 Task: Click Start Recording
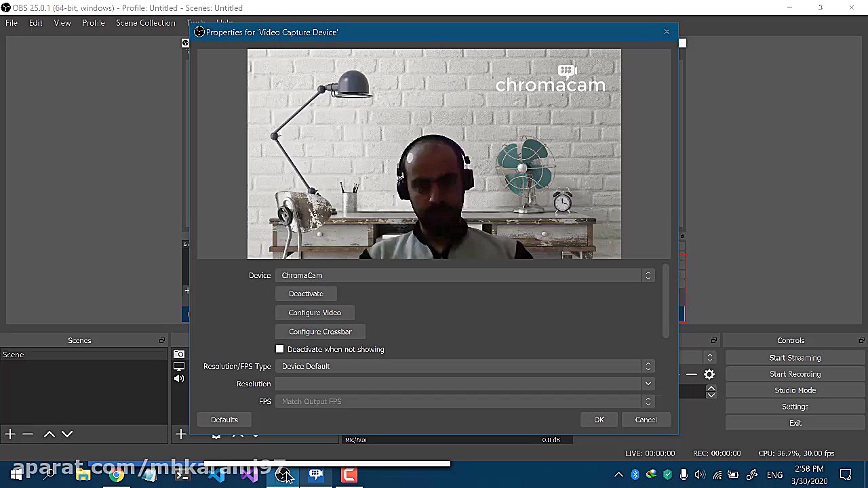point(795,374)
